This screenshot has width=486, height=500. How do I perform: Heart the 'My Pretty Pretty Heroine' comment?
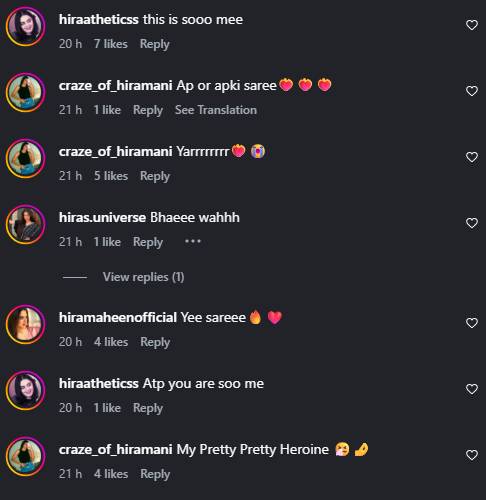point(472,455)
